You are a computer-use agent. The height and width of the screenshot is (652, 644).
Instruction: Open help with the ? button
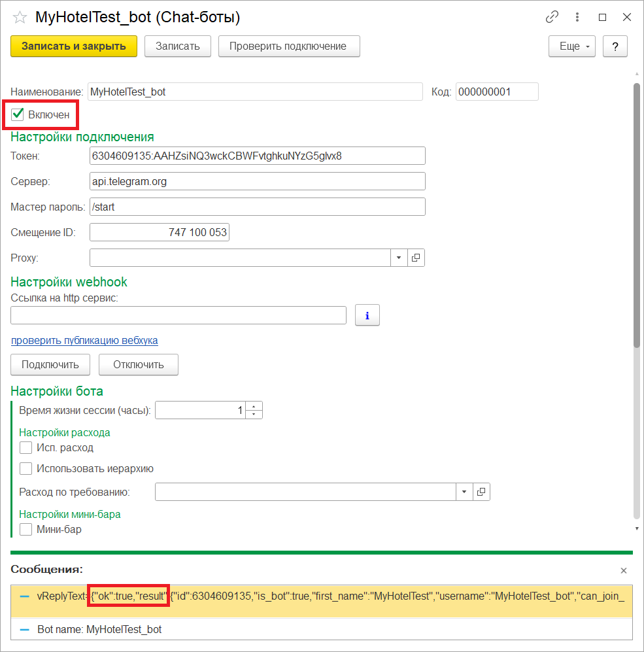[615, 46]
